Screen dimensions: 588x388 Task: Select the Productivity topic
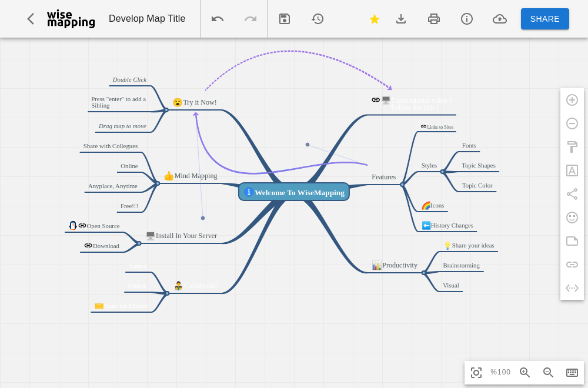click(x=400, y=265)
